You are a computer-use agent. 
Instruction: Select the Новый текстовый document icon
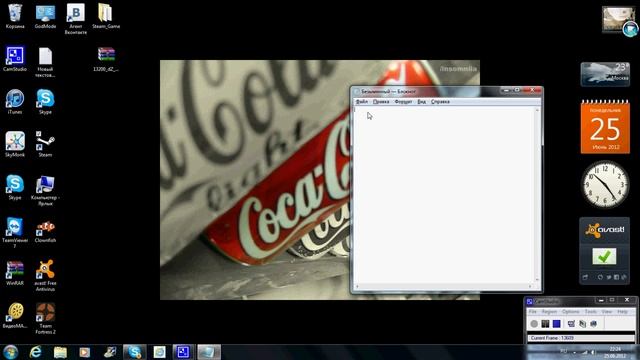coord(45,62)
